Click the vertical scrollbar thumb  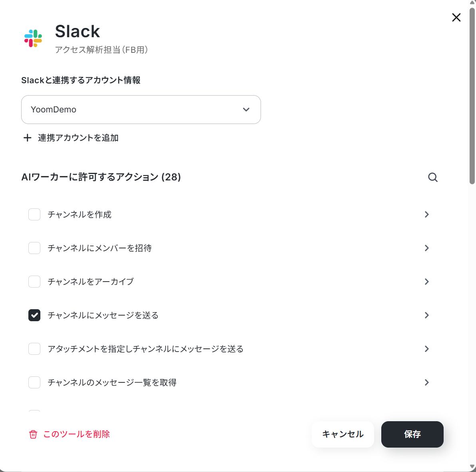click(472, 96)
